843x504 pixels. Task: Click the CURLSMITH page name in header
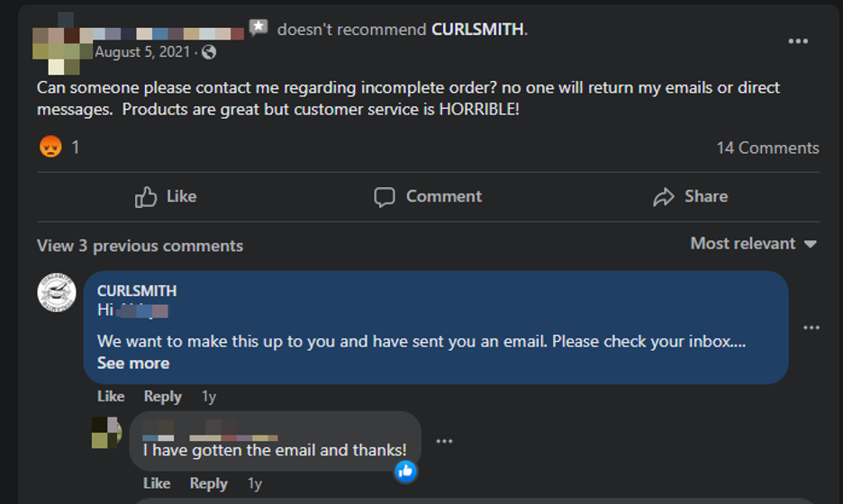[x=477, y=29]
